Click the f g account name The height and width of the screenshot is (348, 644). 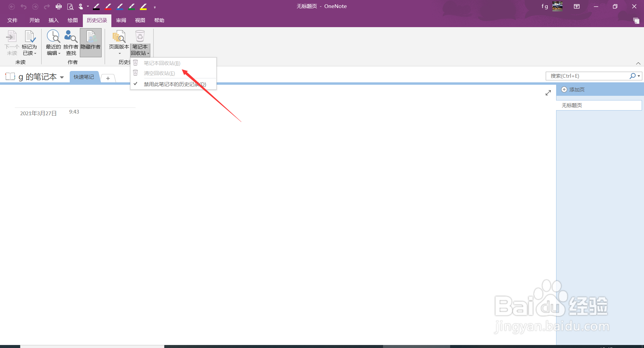544,6
